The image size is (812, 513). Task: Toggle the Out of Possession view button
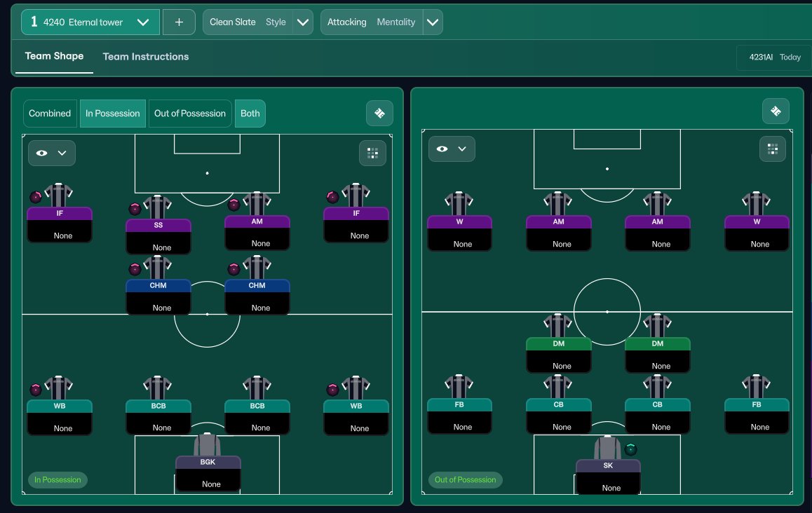[x=189, y=114]
